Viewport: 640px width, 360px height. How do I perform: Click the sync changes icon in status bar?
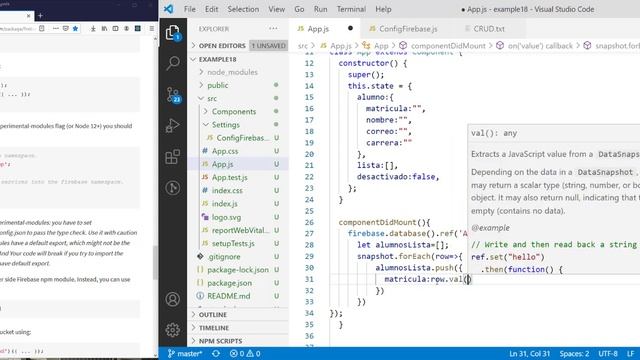(216, 353)
